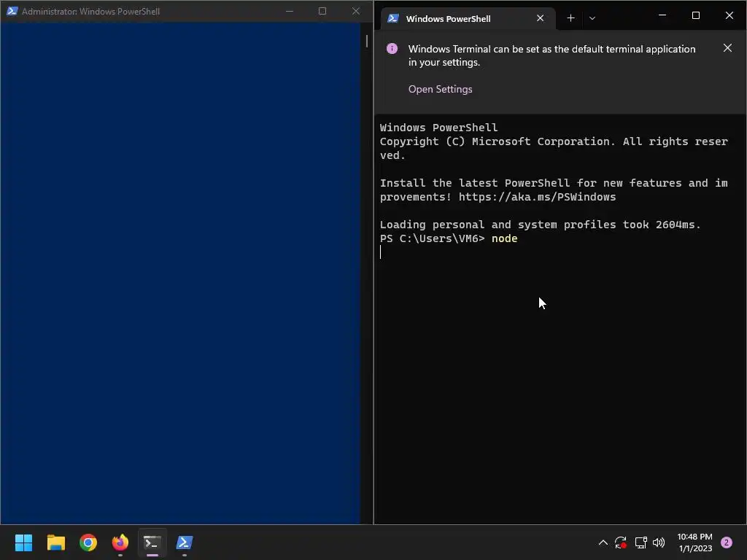Image resolution: width=747 pixels, height=560 pixels.
Task: Open clock and calendar showing 10:48 PM
Action: coord(695,542)
